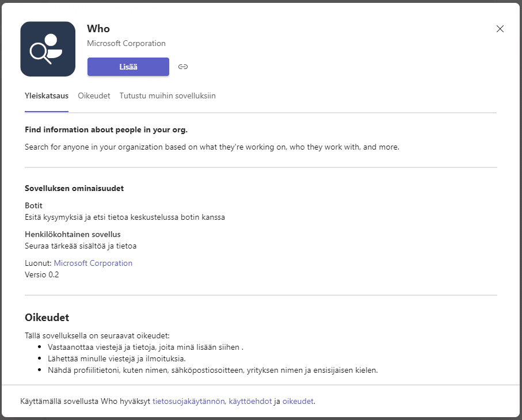This screenshot has height=420, width=522.
Task: Click the oikeudet link in the footer
Action: pos(298,401)
